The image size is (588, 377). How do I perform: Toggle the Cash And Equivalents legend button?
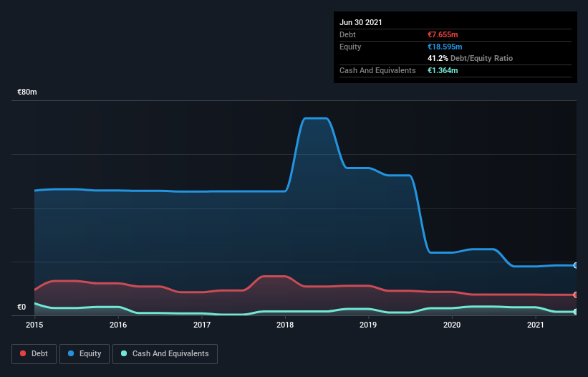(x=165, y=354)
